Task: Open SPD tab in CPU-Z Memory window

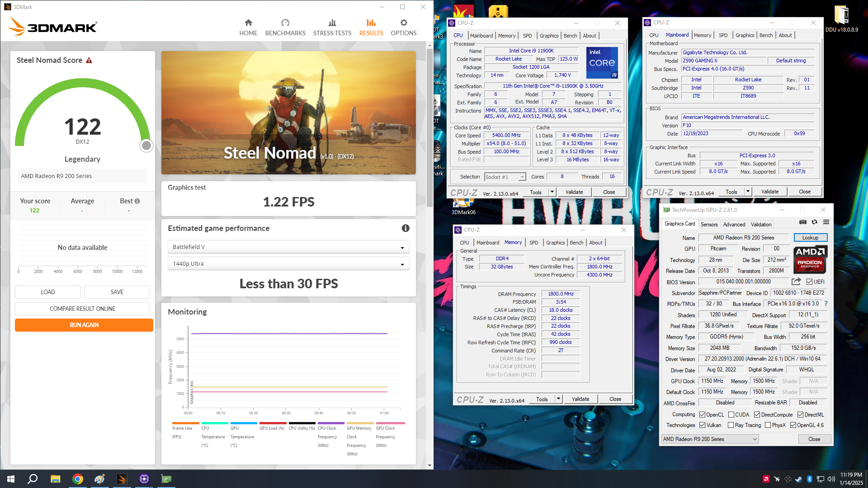Action: click(x=533, y=243)
